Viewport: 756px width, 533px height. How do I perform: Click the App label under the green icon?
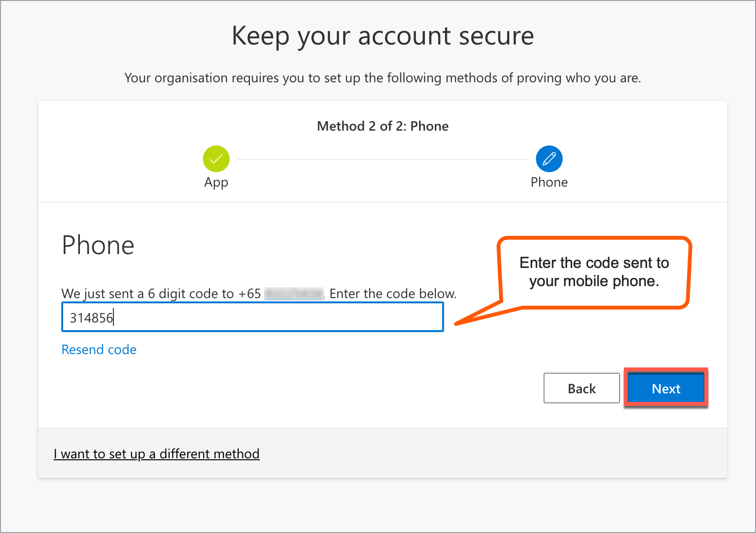point(216,182)
